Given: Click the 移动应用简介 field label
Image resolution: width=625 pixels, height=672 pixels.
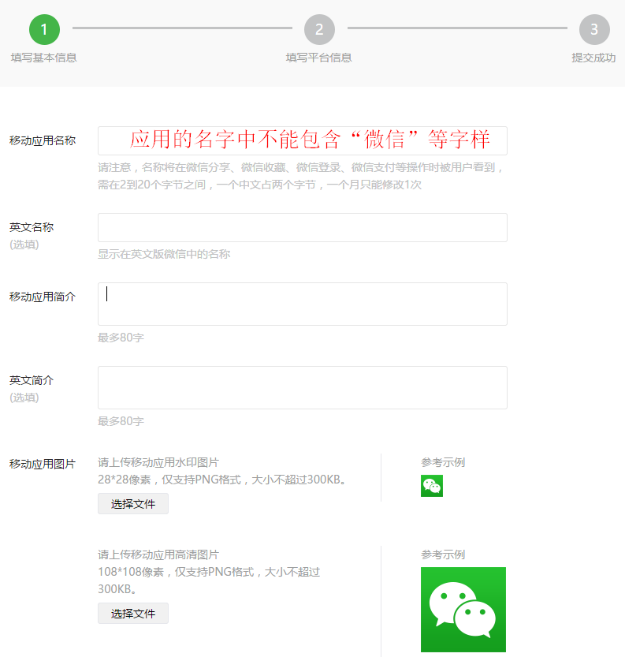Looking at the screenshot, I should [x=43, y=297].
